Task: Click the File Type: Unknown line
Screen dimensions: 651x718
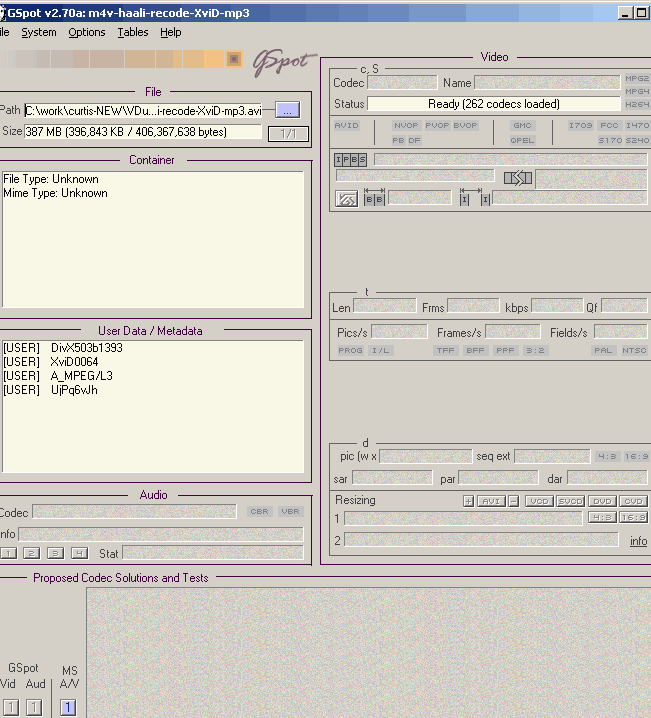Action: (51, 179)
